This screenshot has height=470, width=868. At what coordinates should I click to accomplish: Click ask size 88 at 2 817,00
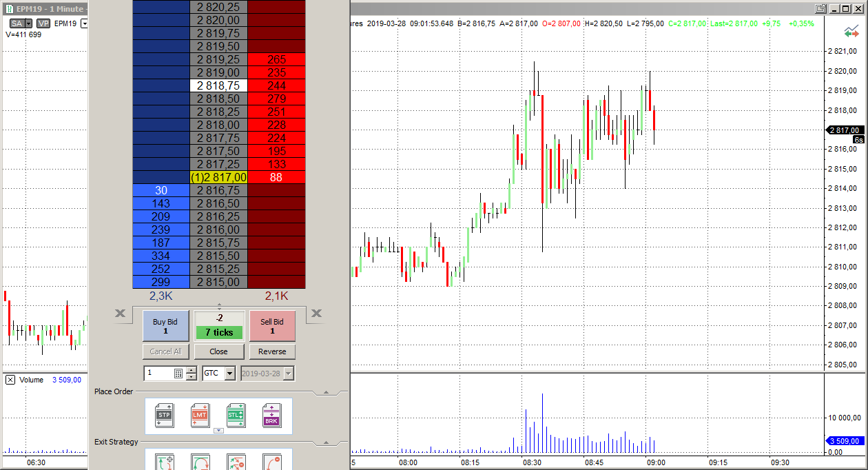coord(276,177)
